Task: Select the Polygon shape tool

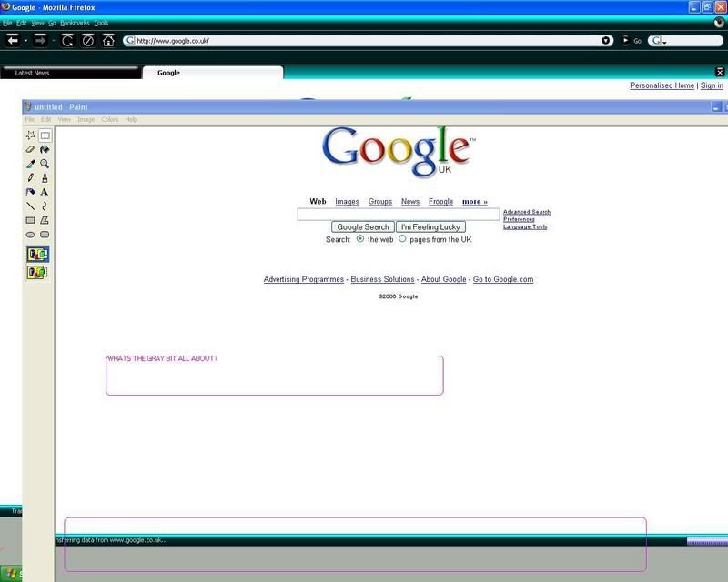Action: click(x=45, y=220)
